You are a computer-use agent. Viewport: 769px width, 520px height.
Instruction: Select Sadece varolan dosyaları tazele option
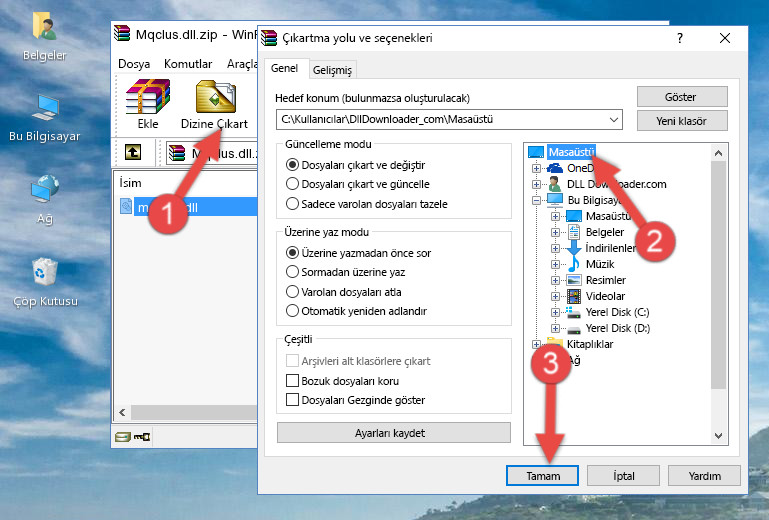pos(292,204)
